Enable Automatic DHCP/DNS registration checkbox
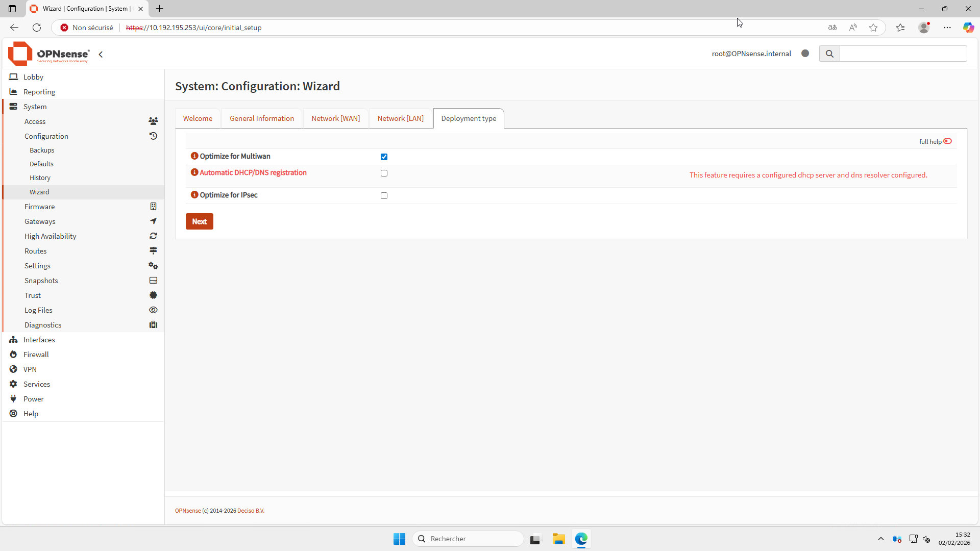 384,173
